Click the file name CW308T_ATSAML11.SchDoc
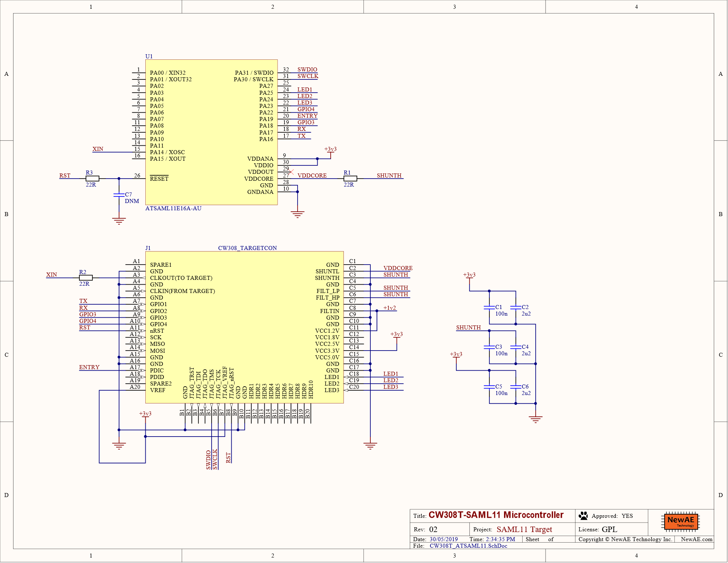 [468, 546]
